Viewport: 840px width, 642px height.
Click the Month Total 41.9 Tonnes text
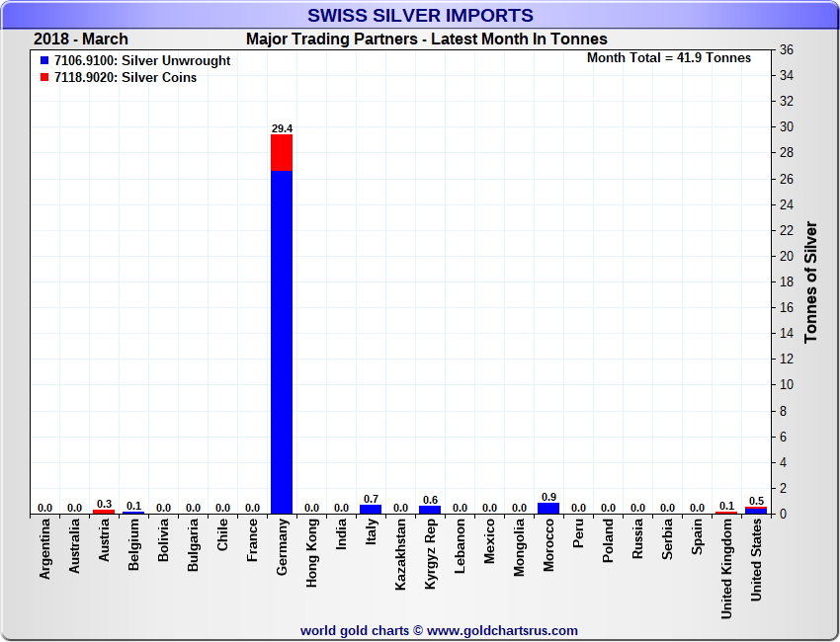(668, 58)
